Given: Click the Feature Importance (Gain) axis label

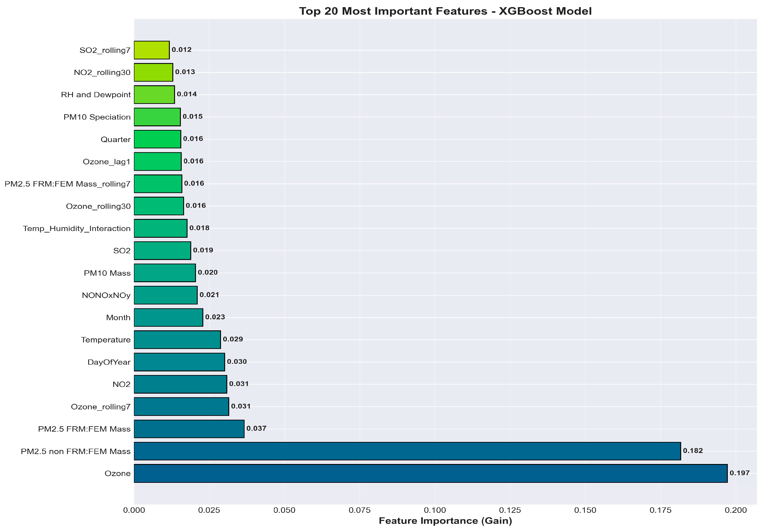Looking at the screenshot, I should click(x=445, y=521).
